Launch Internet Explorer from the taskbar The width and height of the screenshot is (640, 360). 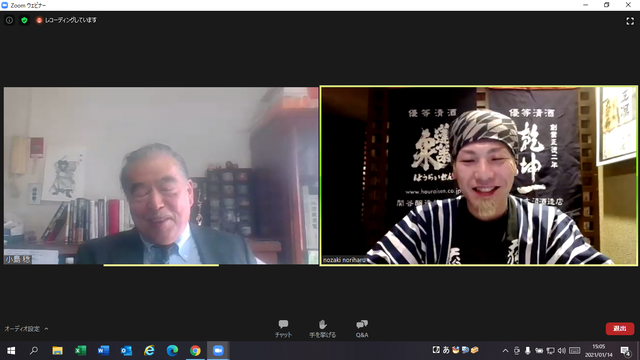click(149, 351)
